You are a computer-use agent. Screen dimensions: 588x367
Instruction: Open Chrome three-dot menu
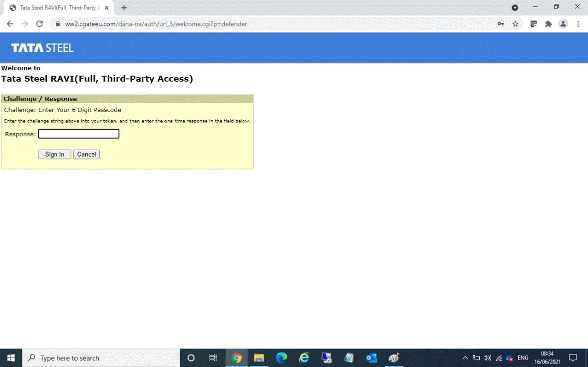click(578, 24)
